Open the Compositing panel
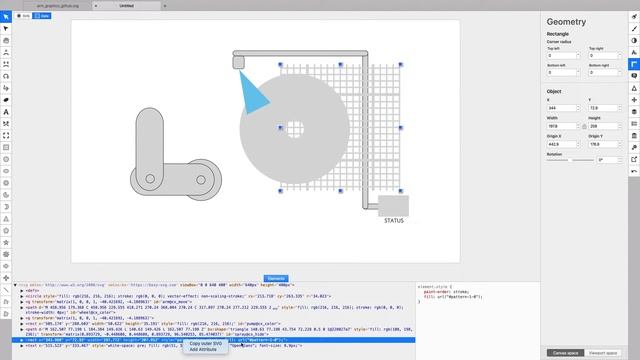 click(634, 40)
